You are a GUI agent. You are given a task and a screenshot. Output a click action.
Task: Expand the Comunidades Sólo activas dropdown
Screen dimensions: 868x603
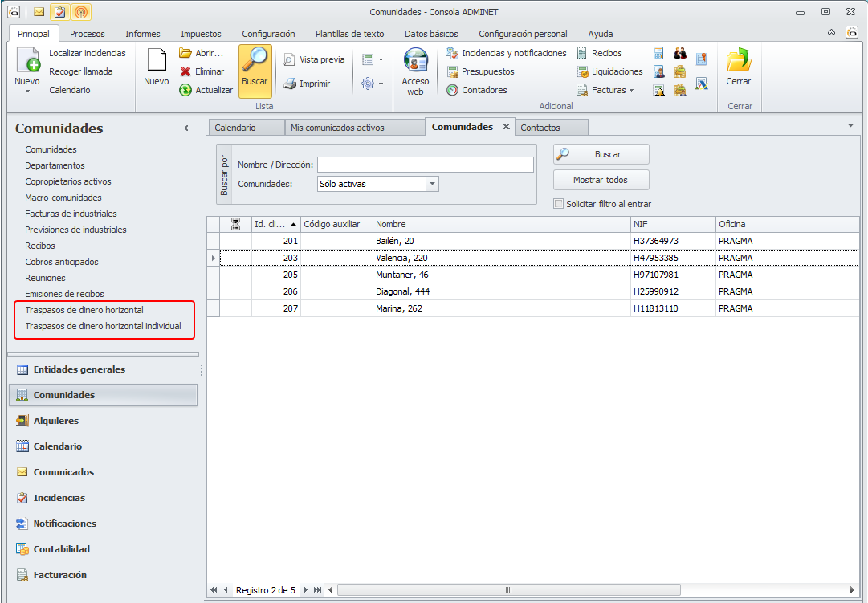(x=433, y=184)
